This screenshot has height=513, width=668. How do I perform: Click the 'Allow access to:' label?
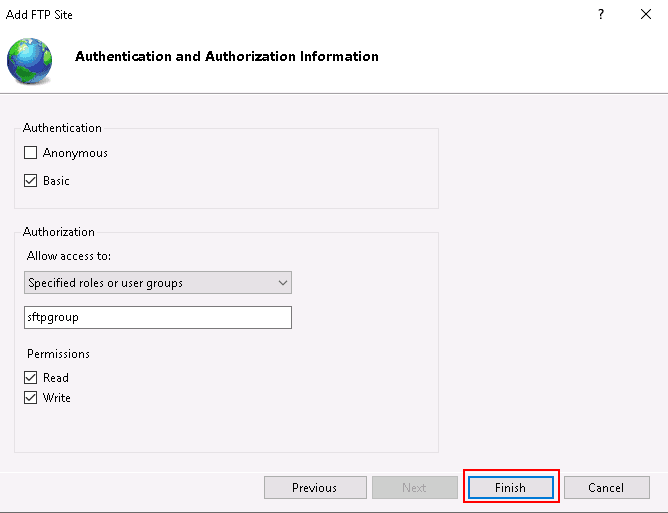coord(69,256)
